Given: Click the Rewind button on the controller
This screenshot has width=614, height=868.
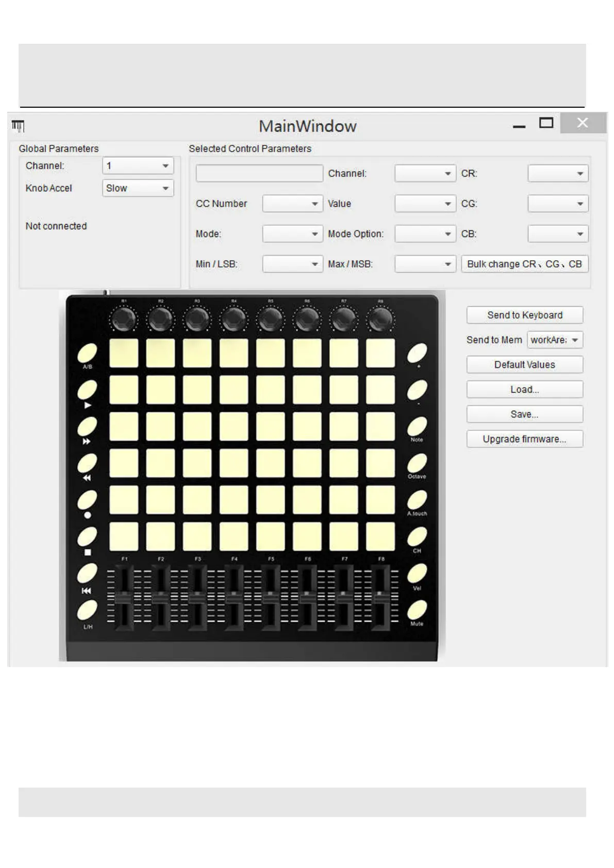Looking at the screenshot, I should pyautogui.click(x=87, y=463).
